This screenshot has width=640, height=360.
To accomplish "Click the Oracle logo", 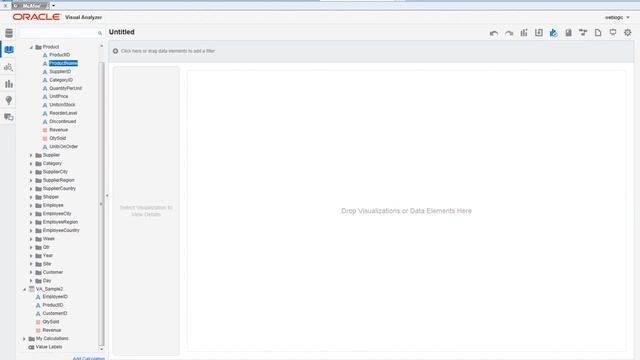I will [x=36, y=17].
